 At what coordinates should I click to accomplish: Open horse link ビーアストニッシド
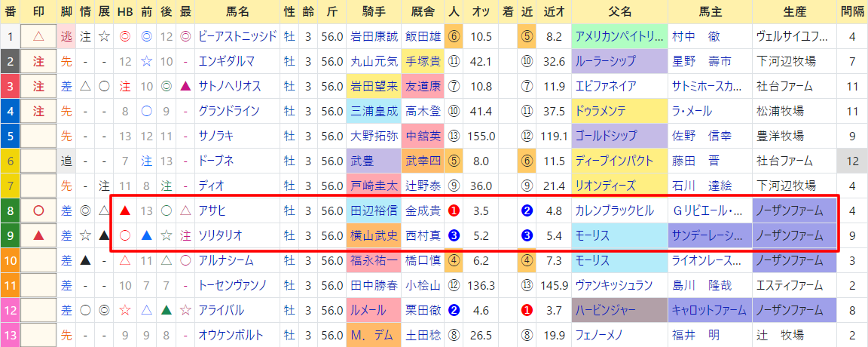pyautogui.click(x=237, y=36)
